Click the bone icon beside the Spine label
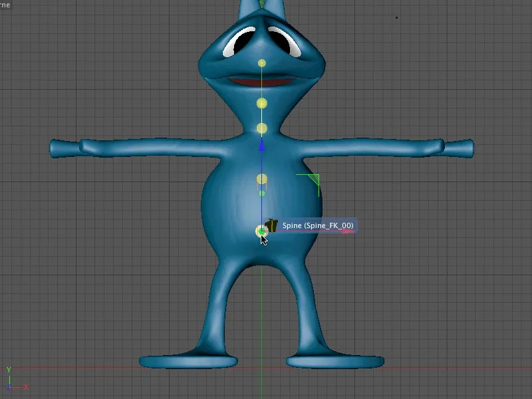 pyautogui.click(x=271, y=225)
